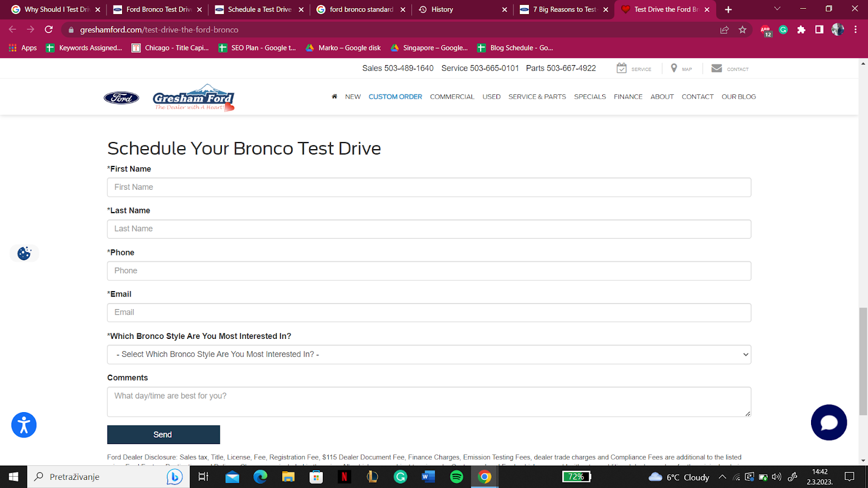Go to the CONTACT page link
This screenshot has width=868, height=488.
[x=698, y=97]
